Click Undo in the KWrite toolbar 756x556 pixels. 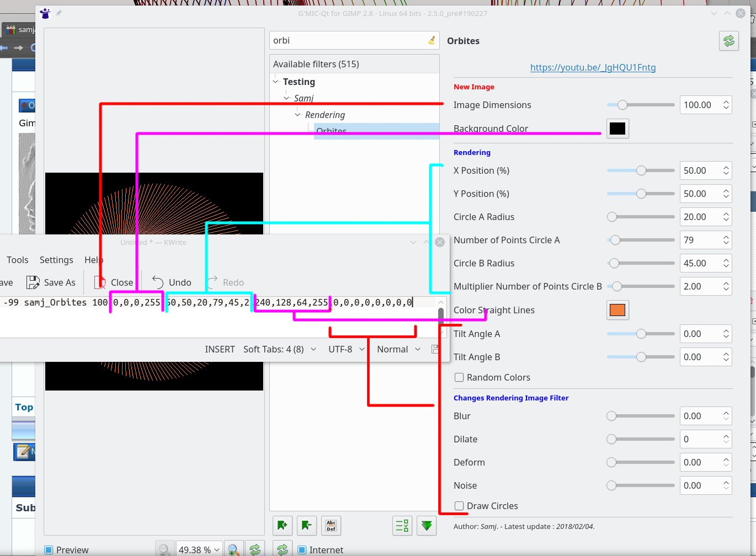click(172, 282)
